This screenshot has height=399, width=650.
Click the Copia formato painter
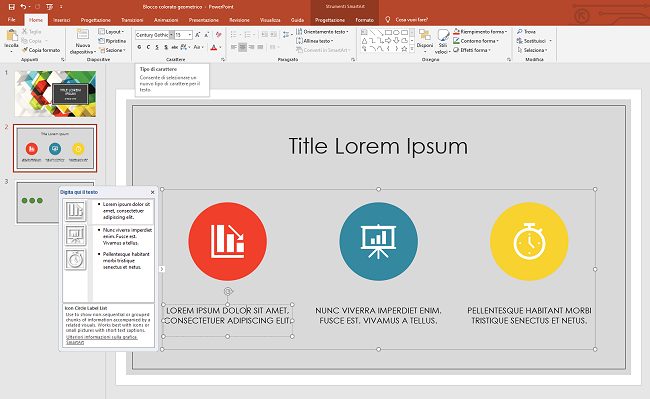(41, 50)
